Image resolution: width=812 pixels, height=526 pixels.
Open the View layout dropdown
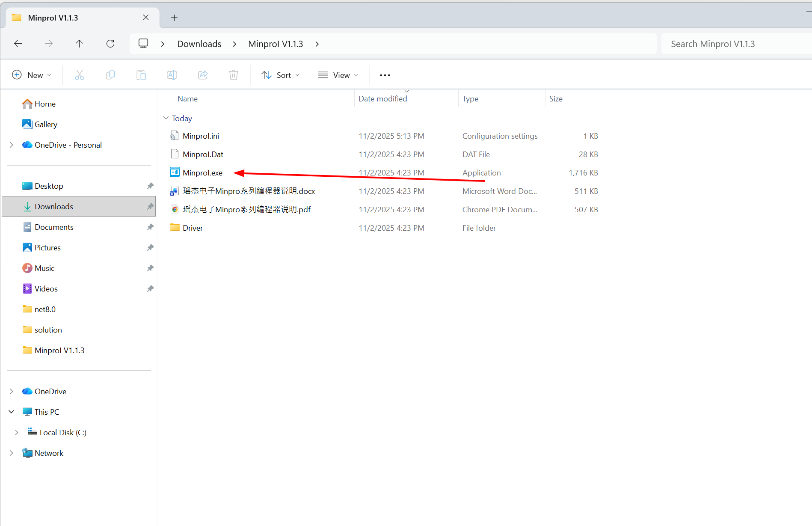click(338, 75)
